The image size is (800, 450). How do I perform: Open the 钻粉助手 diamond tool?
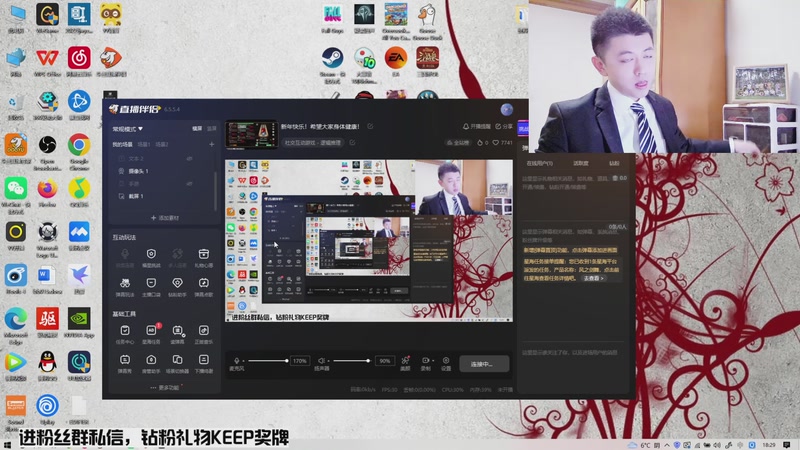pyautogui.click(x=177, y=287)
